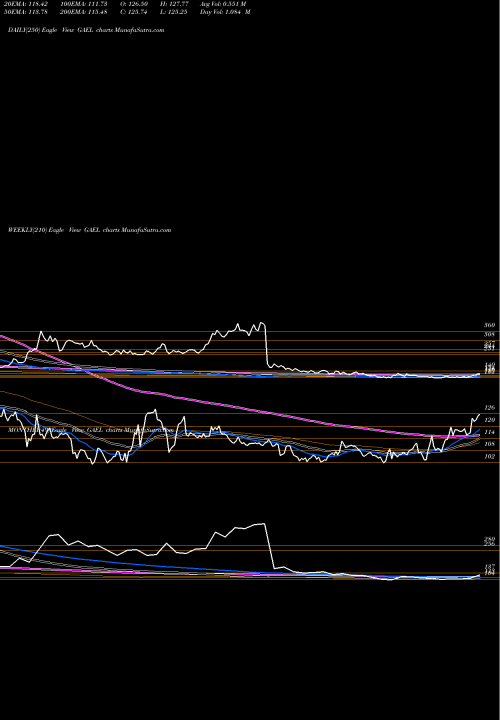Click the 102 price axis label
The height and width of the screenshot is (720, 500).
(490, 456)
